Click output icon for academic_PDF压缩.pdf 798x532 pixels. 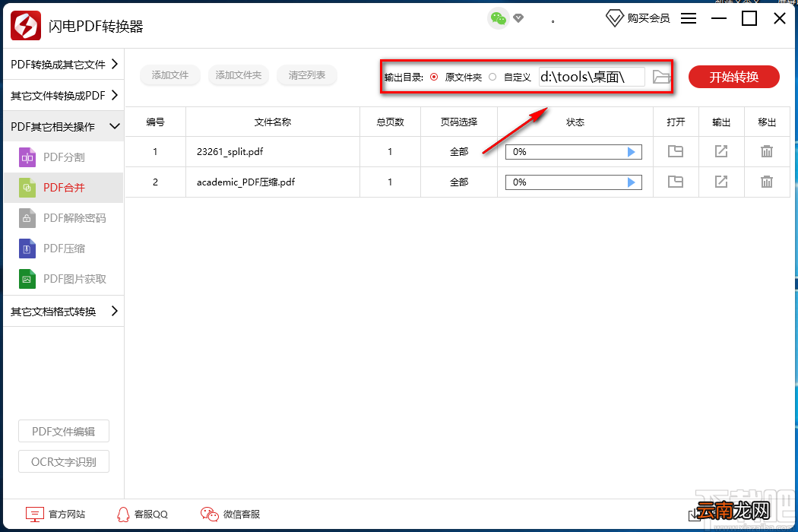[721, 182]
